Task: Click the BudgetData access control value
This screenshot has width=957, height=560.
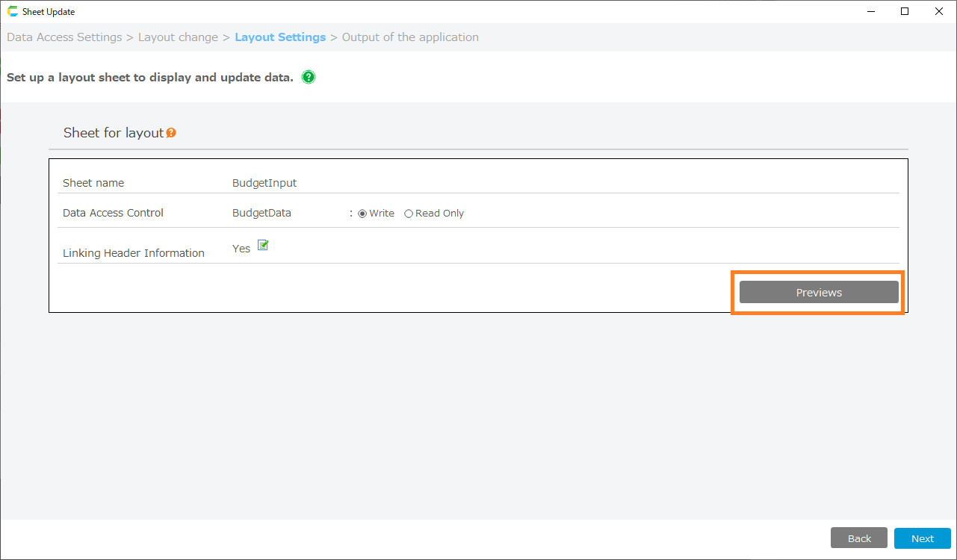Action: [x=261, y=213]
